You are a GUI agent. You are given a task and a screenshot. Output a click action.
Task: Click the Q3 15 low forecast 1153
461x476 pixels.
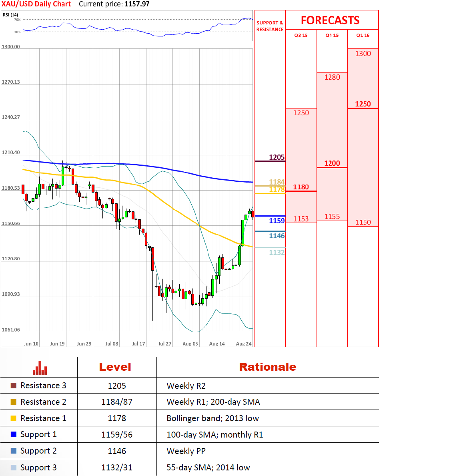click(301, 219)
